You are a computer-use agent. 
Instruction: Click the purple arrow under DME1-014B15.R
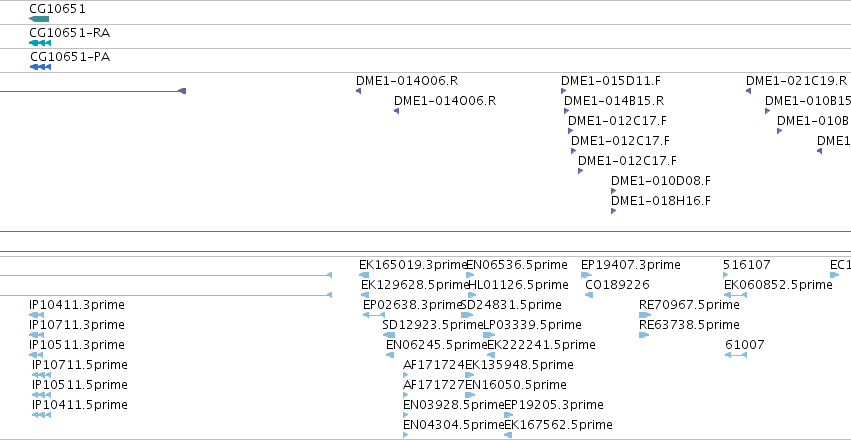(567, 111)
